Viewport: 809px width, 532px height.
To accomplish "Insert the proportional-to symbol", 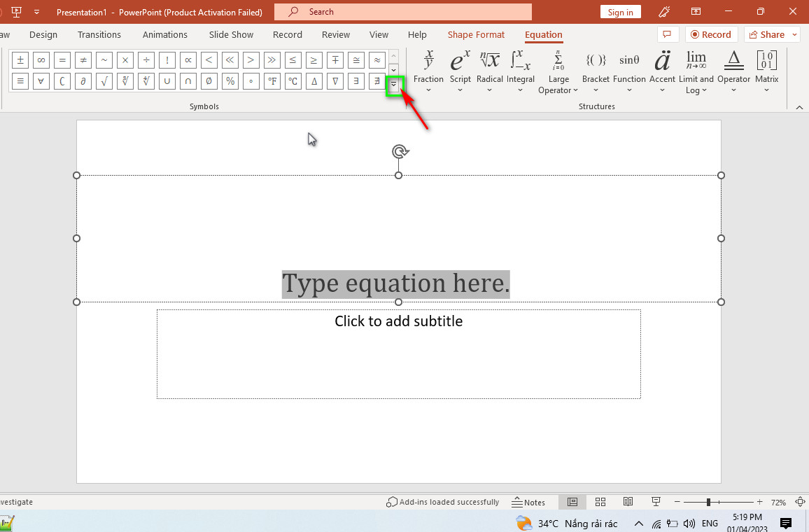I will click(x=188, y=60).
